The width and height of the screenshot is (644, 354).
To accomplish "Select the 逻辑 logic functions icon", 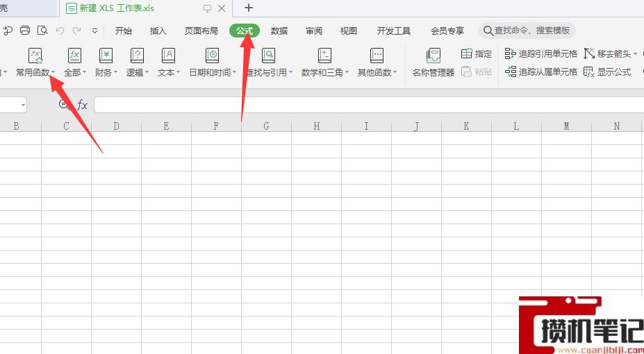I will pos(137,56).
